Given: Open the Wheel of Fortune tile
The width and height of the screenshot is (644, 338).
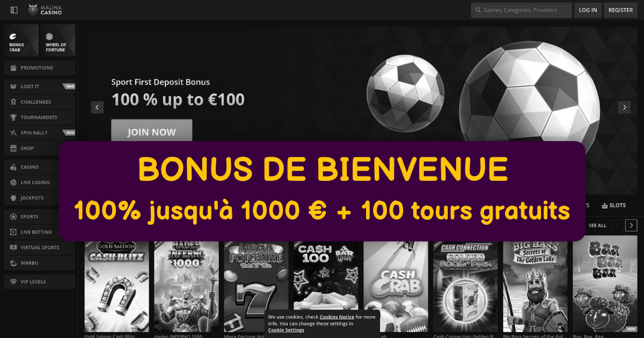Looking at the screenshot, I should click(57, 40).
